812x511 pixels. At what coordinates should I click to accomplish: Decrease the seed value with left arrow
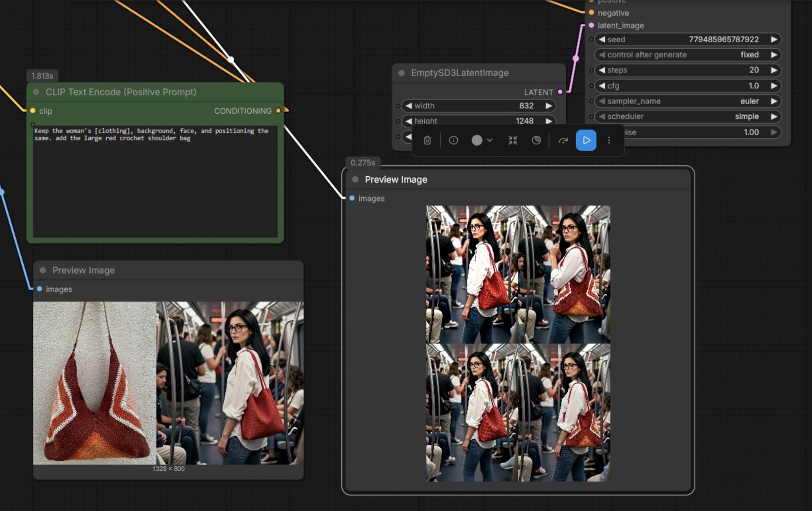coord(602,40)
